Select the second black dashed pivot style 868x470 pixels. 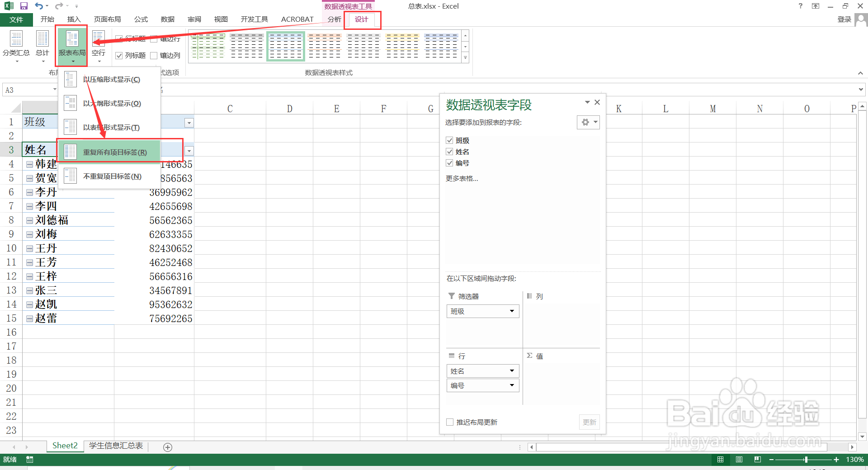[x=247, y=46]
